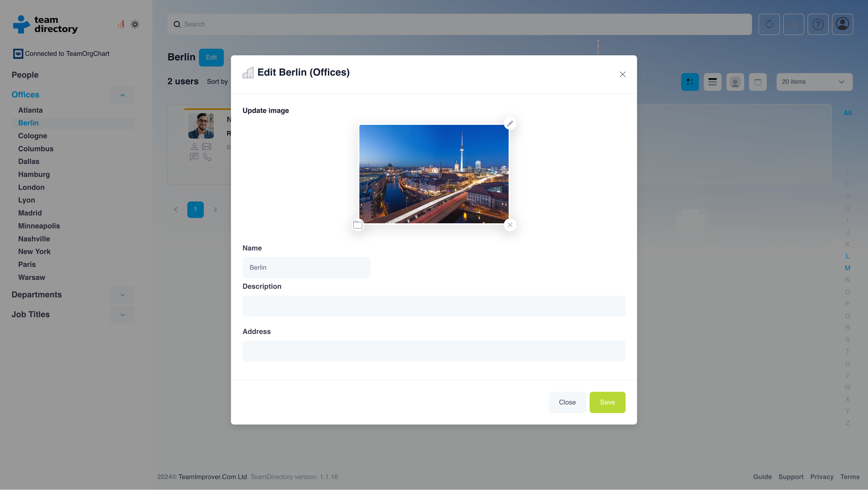Screen dimensions: 868x491
Task: Open profile person icon on user card
Action: [x=194, y=146]
